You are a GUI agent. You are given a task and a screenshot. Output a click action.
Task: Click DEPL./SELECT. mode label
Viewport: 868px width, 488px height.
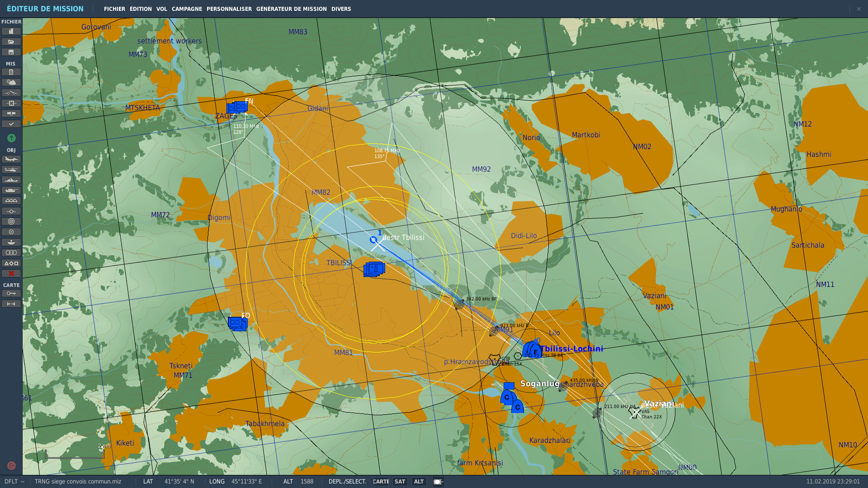pyautogui.click(x=347, y=482)
